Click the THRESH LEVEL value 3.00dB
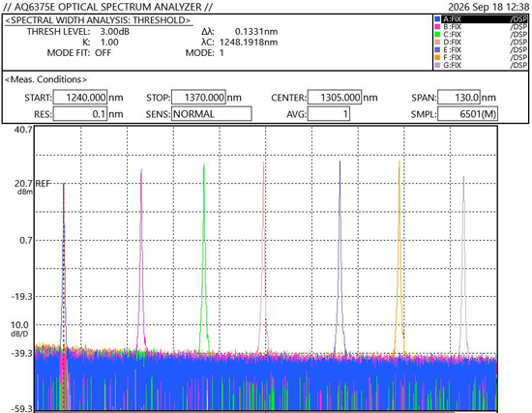Screen dimensions: 532x413 (115, 32)
